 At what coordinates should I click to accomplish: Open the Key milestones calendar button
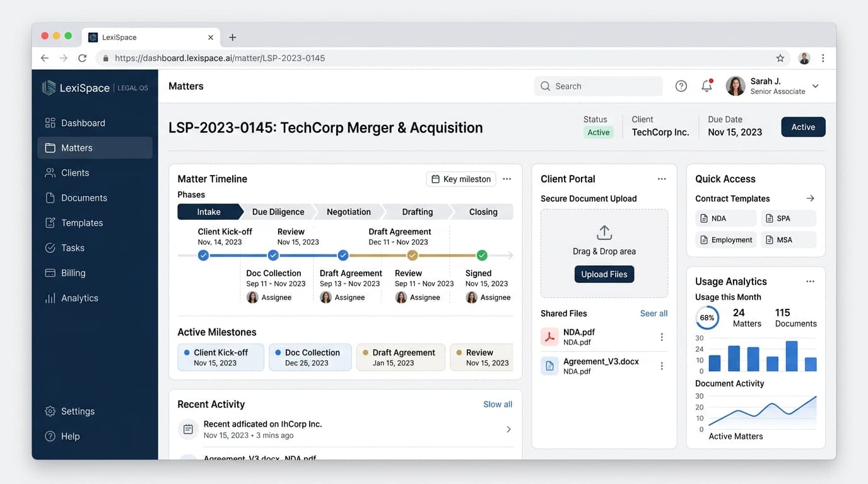(x=460, y=179)
